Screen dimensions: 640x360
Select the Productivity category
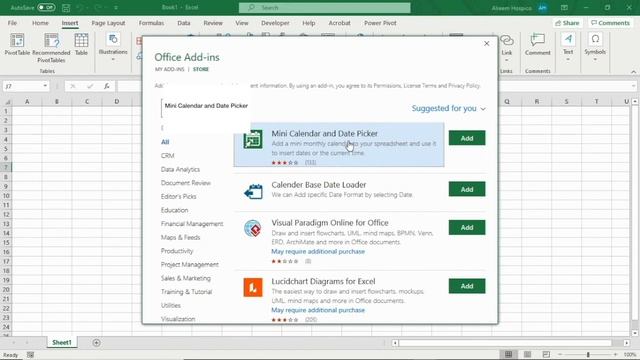(177, 251)
